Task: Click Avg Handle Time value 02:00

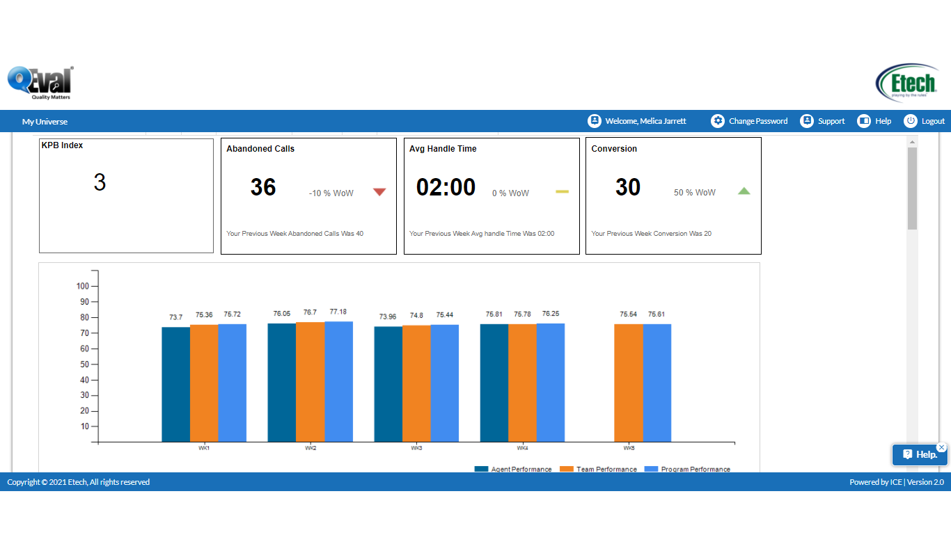Action: (446, 187)
